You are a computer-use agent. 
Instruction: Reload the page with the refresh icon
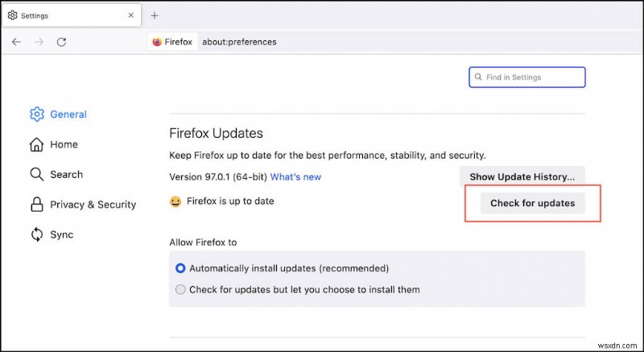pyautogui.click(x=62, y=42)
